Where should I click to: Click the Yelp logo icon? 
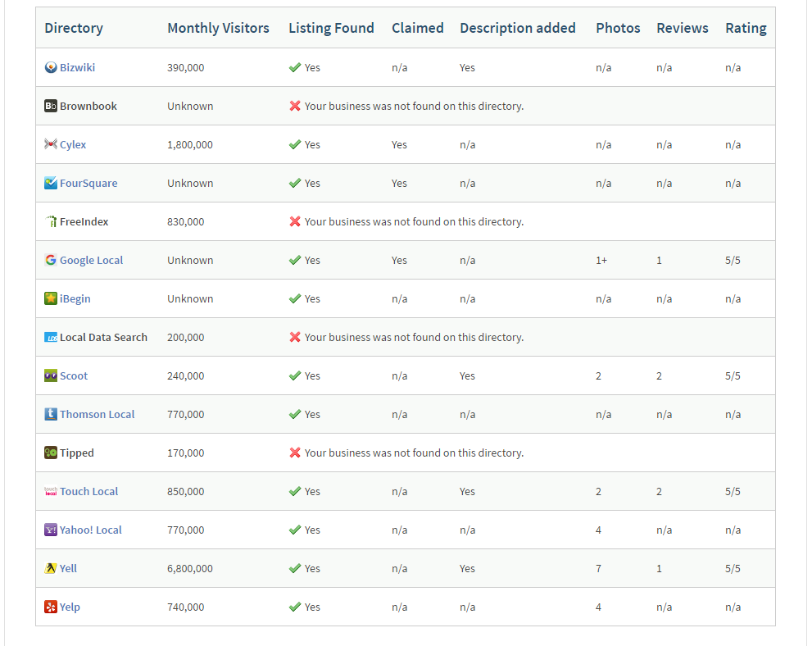point(50,607)
